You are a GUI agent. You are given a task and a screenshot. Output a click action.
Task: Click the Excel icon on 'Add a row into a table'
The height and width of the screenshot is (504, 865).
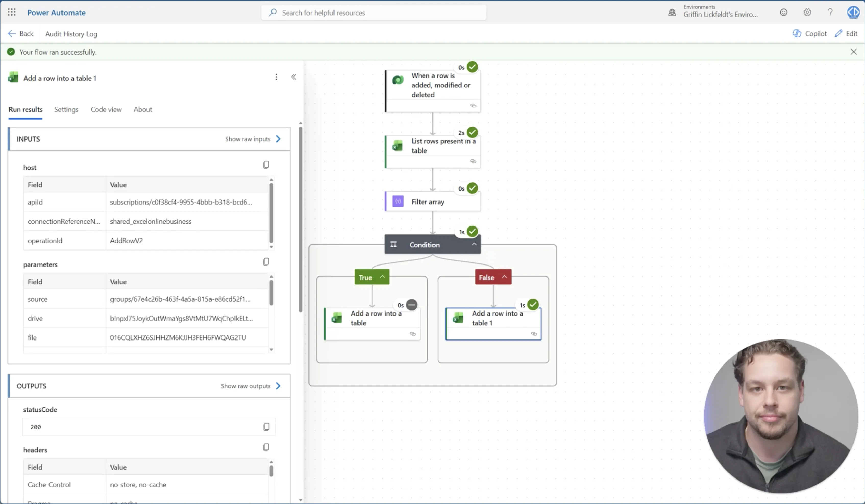337,318
